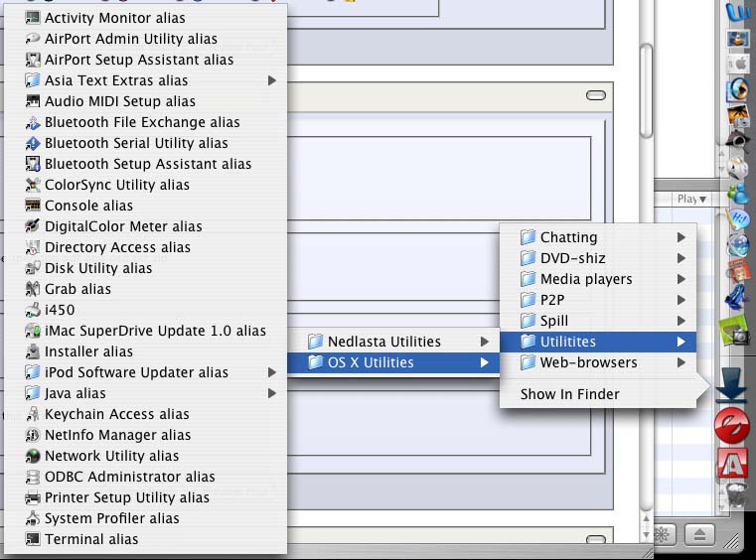Launch the Installer alias

pyautogui.click(x=146, y=351)
